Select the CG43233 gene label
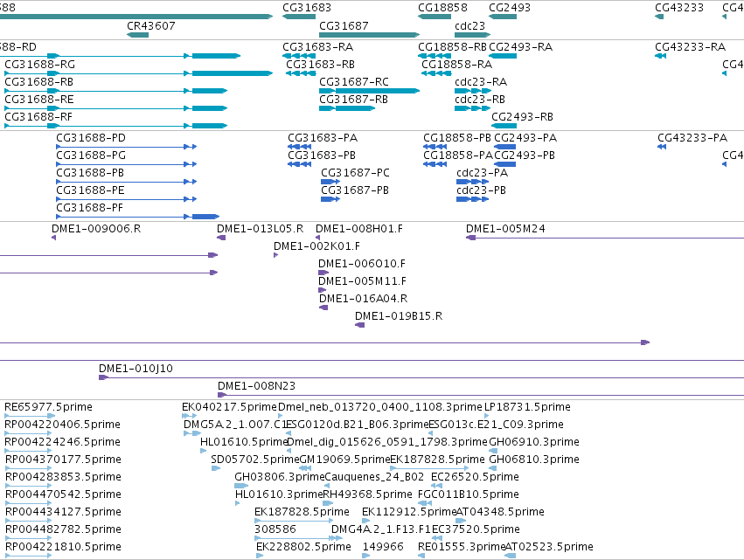744x560 pixels. click(679, 8)
